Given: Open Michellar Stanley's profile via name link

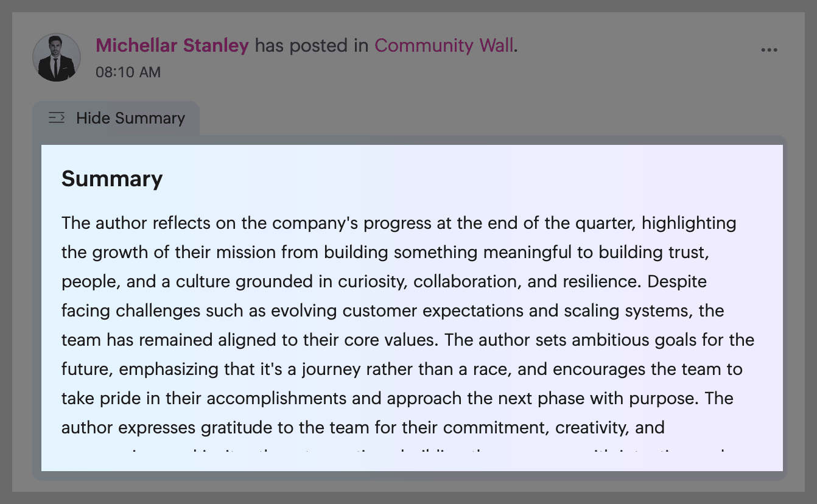Looking at the screenshot, I should pos(172,46).
